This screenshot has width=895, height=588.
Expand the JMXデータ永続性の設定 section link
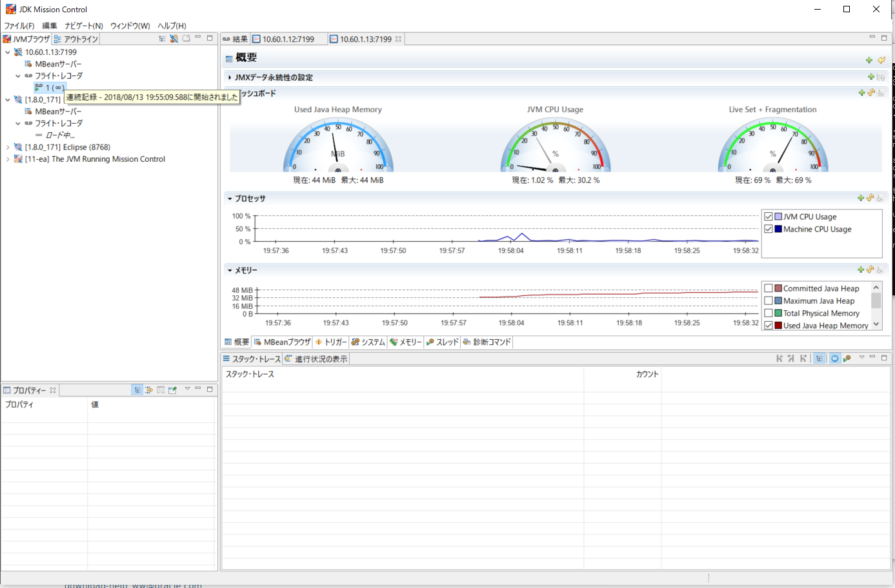tap(229, 77)
